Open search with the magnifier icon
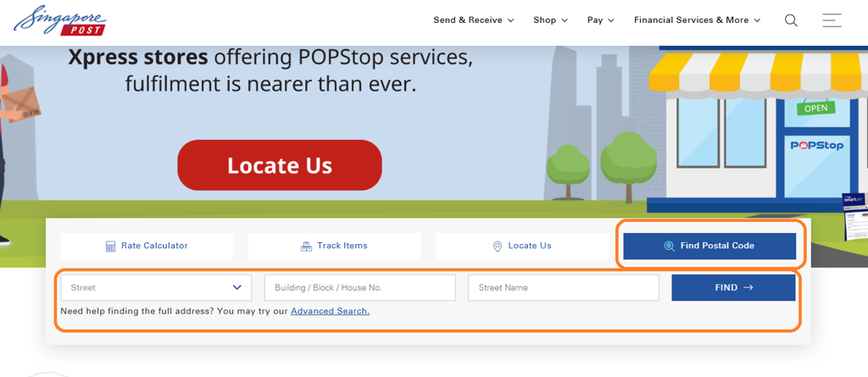868x377 pixels. pos(791,20)
